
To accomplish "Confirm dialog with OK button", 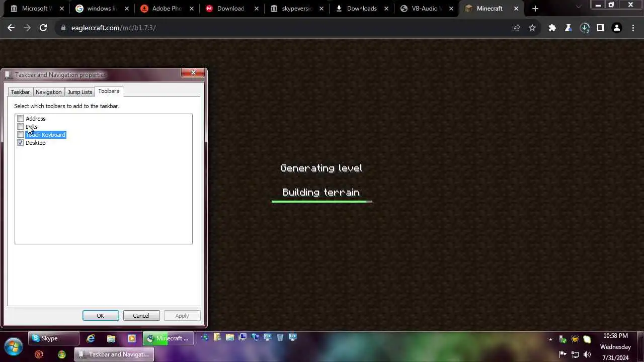I will tap(101, 316).
